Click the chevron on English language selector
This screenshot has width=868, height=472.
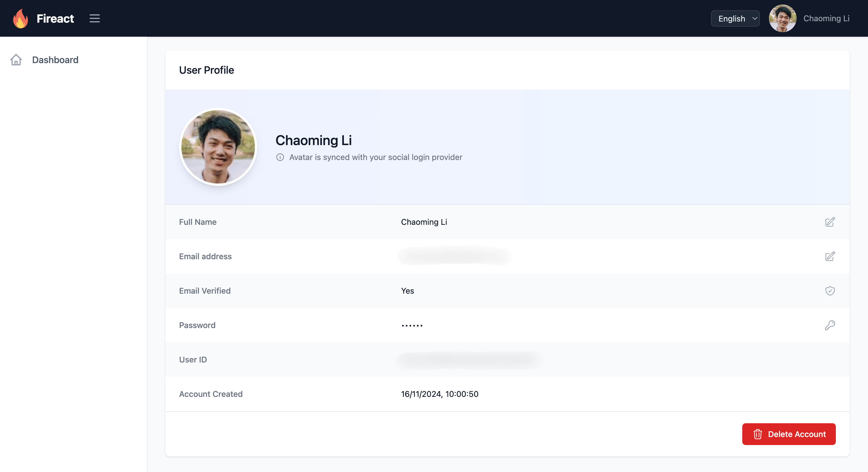754,18
